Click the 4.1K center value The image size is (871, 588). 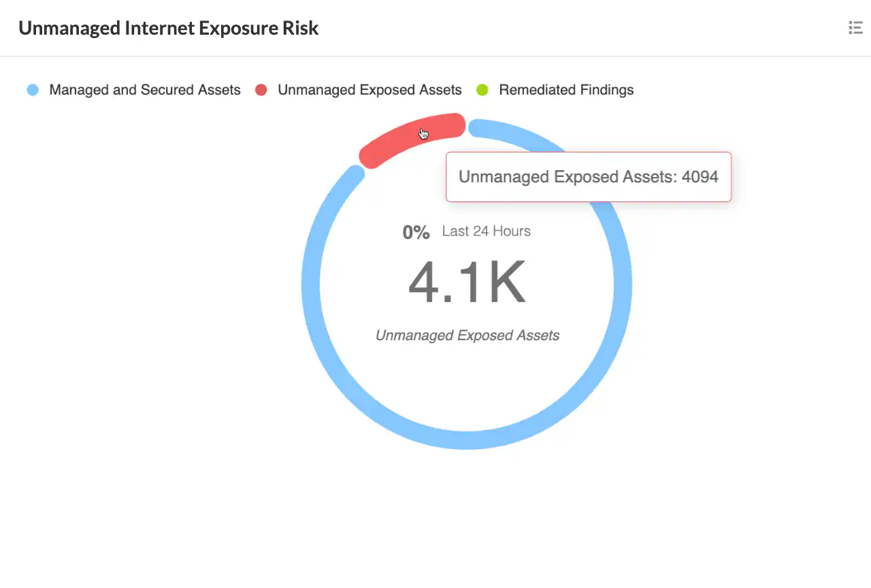coord(467,282)
